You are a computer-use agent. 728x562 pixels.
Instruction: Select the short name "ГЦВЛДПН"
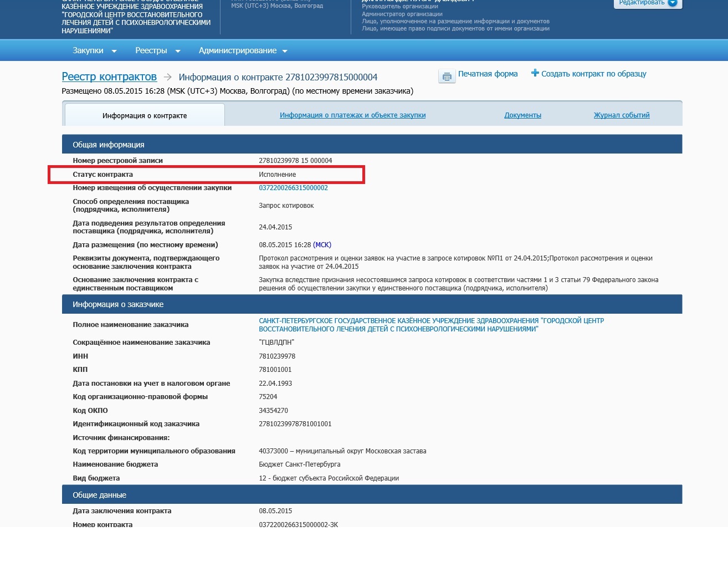(x=276, y=343)
